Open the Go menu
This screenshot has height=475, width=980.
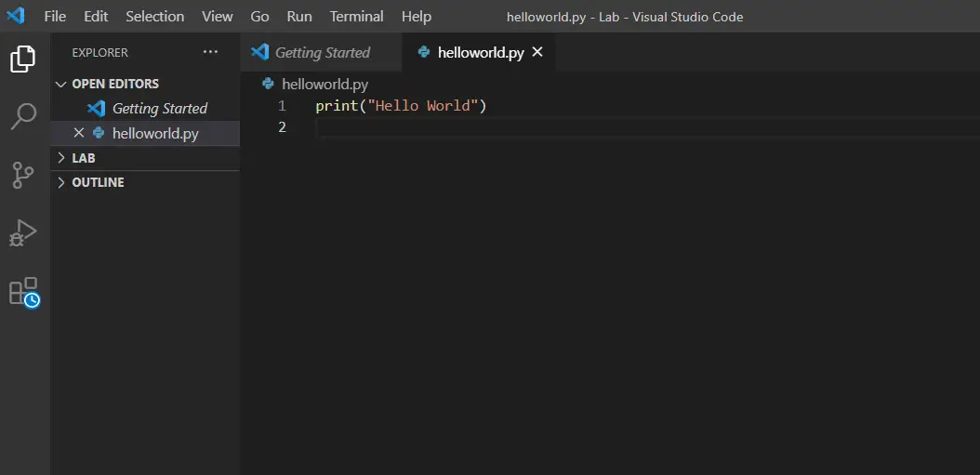pos(260,16)
